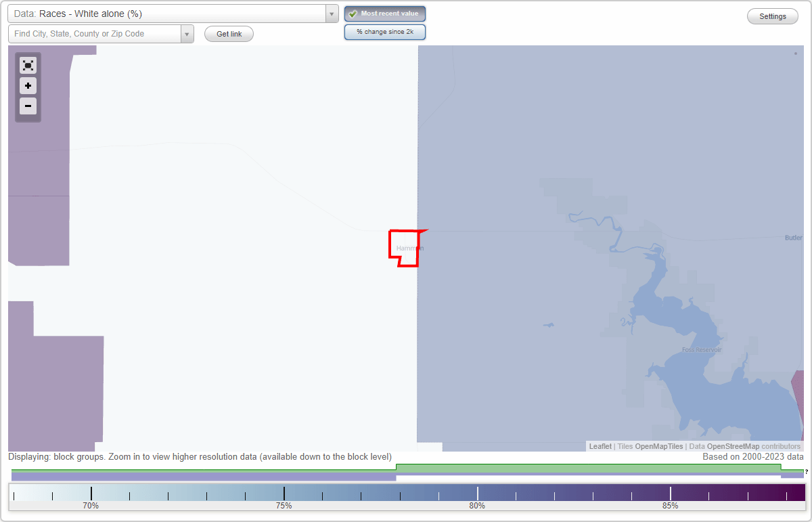Follow the Leaflet attribution link
The image size is (812, 522).
coord(600,446)
